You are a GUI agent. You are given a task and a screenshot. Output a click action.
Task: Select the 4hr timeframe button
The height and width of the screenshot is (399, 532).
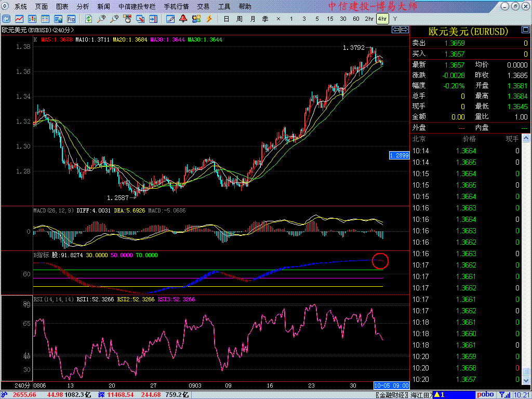pos(382,19)
